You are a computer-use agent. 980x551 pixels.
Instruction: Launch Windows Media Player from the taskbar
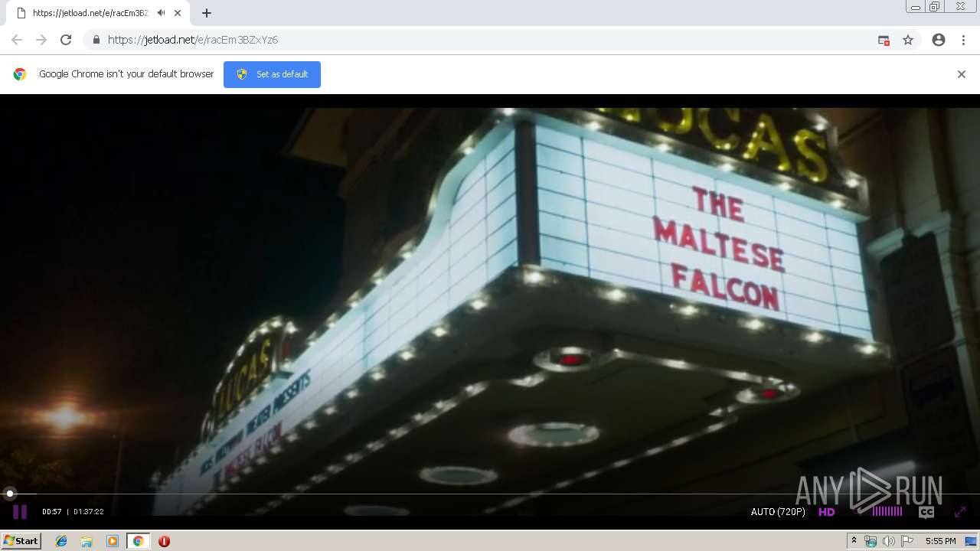[113, 541]
